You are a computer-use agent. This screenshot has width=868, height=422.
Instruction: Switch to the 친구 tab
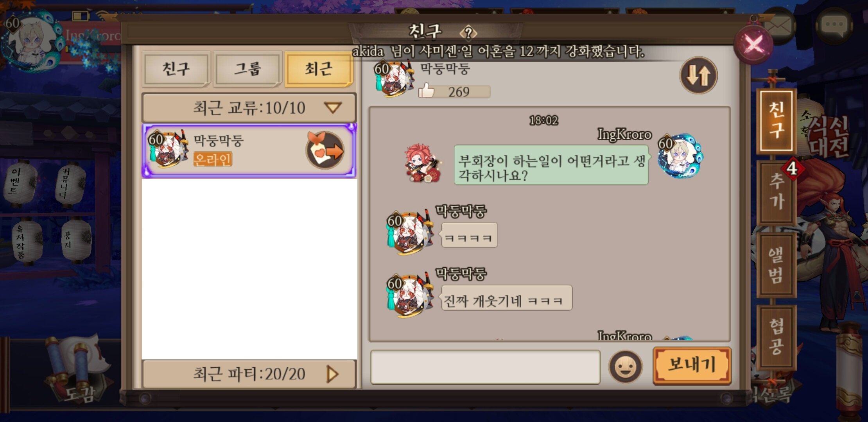click(x=176, y=69)
